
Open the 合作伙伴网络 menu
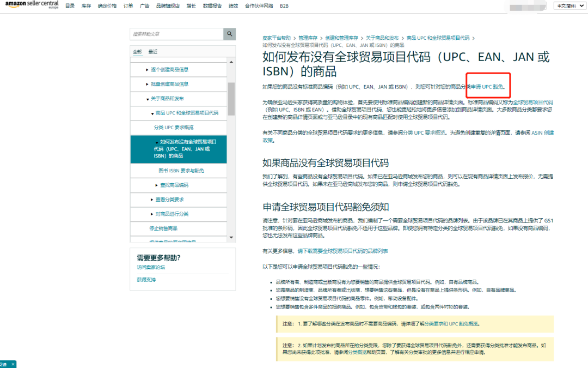pyautogui.click(x=259, y=6)
